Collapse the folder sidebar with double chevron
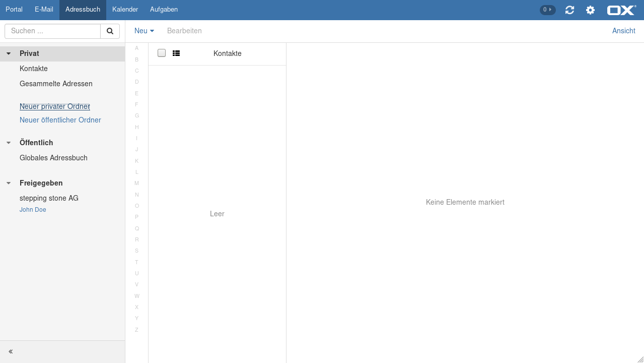This screenshot has width=644, height=363. pos(11,351)
